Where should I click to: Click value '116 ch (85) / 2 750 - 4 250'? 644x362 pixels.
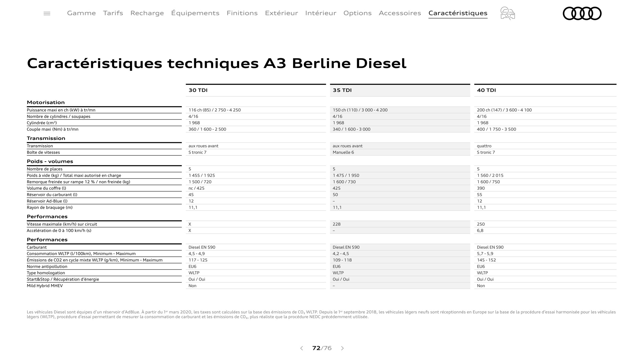click(x=215, y=110)
